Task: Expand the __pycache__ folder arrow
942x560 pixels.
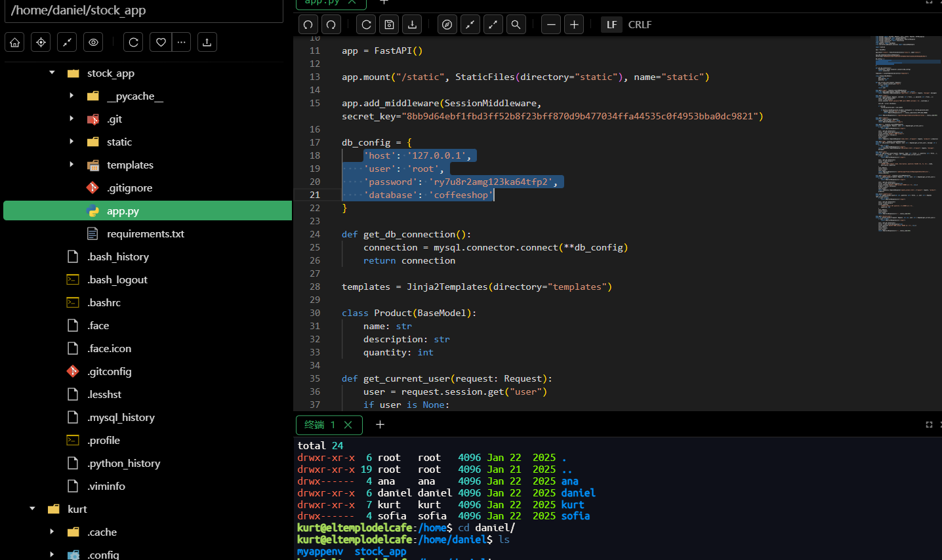Action: [x=72, y=96]
